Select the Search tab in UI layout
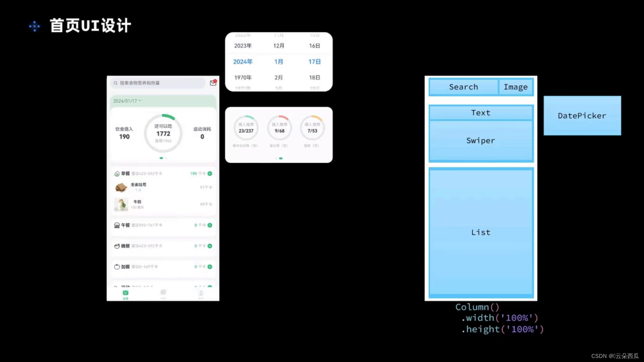 (x=463, y=86)
